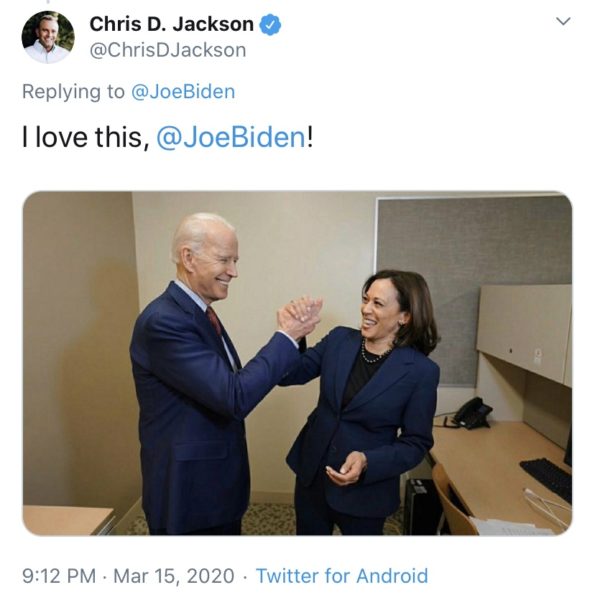Viewport: 595px width, 600px height.
Task: Click the Mar 15, 2020 date
Action: click(x=174, y=576)
